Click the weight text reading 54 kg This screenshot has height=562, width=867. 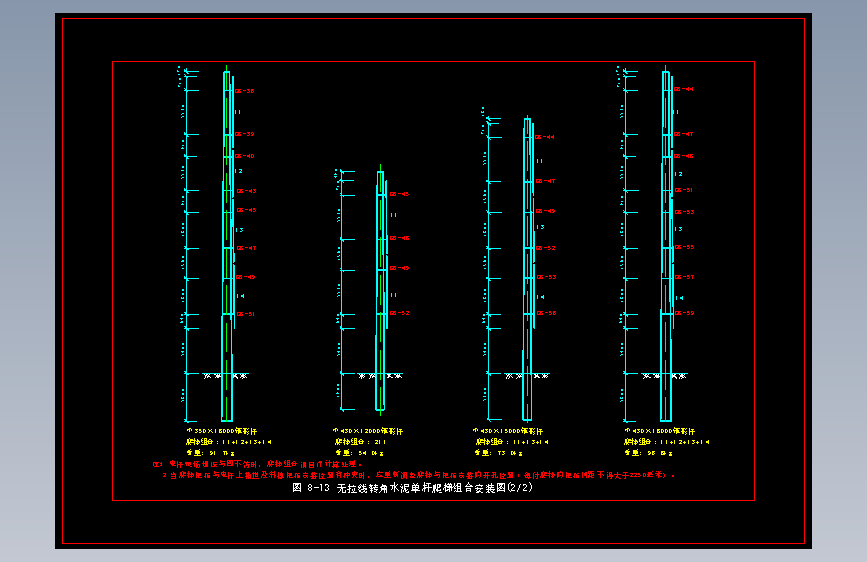359,453
